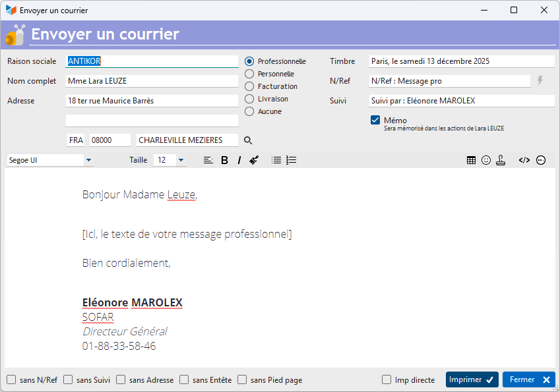Click the Raison sociale field ANTIKOR
Image resolution: width=560 pixels, height=392 pixels.
click(152, 61)
